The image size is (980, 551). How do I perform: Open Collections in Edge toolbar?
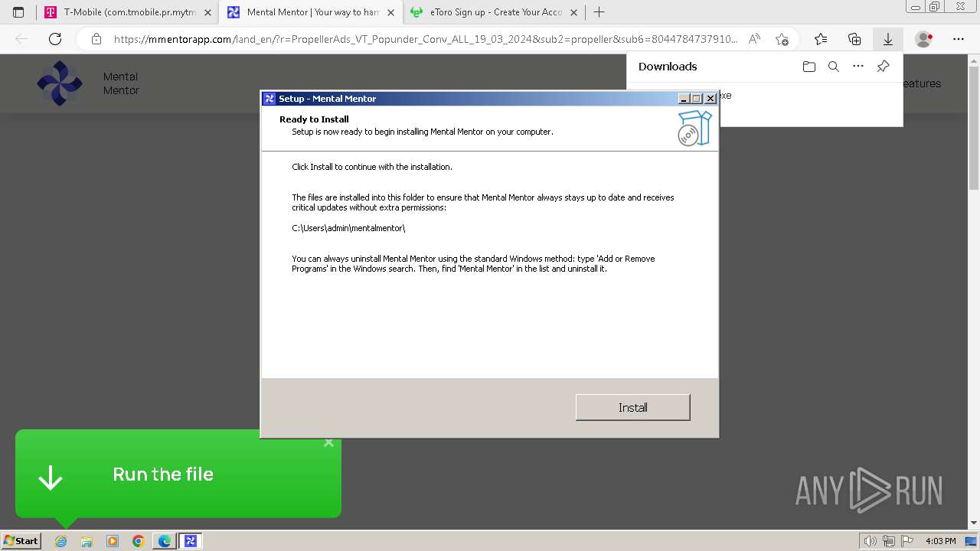tap(854, 39)
